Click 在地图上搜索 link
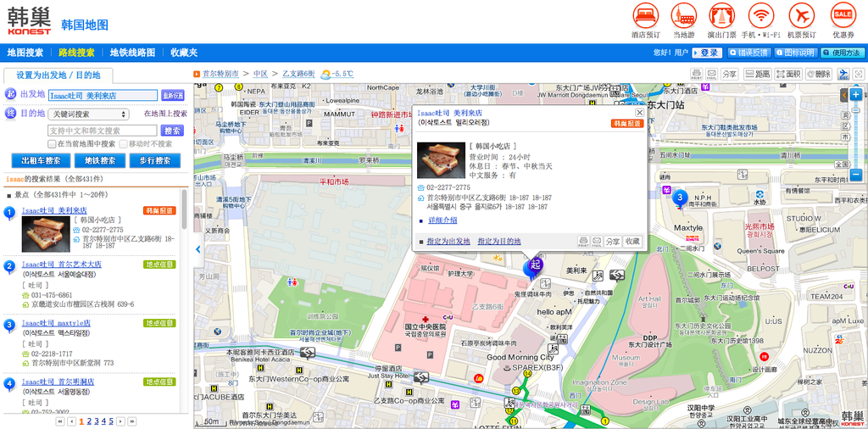Screen dimensions: 868x429 coord(165,114)
